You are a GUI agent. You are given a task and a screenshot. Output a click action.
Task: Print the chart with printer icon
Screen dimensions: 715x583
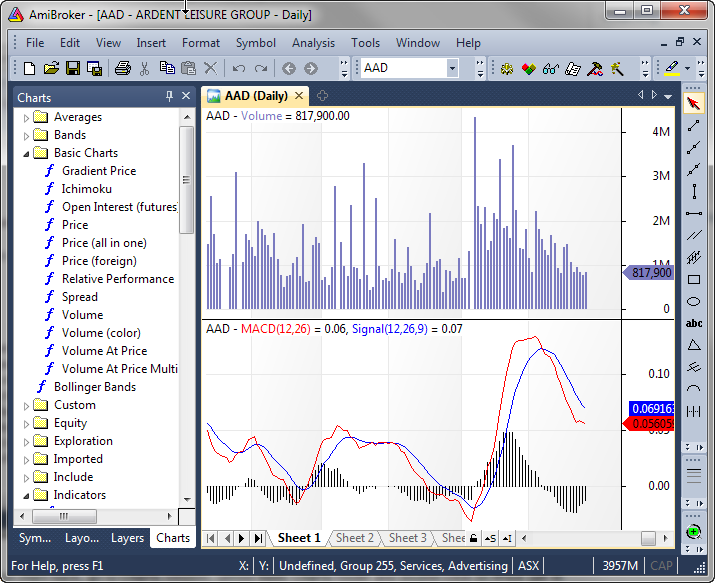click(123, 68)
